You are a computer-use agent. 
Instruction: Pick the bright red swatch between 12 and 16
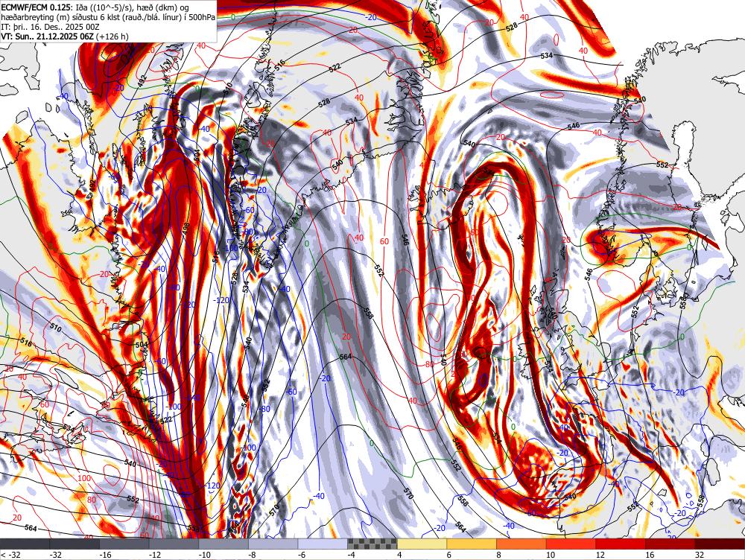[x=621, y=544]
